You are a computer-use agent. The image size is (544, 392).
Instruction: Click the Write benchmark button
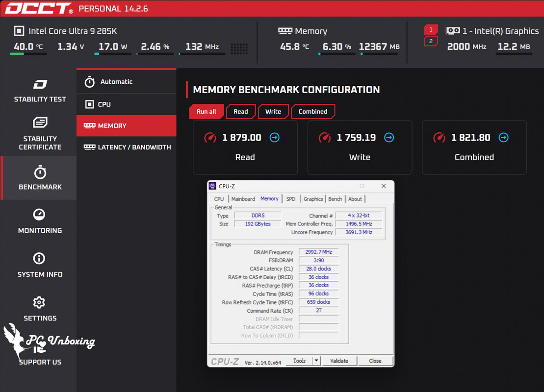(273, 112)
